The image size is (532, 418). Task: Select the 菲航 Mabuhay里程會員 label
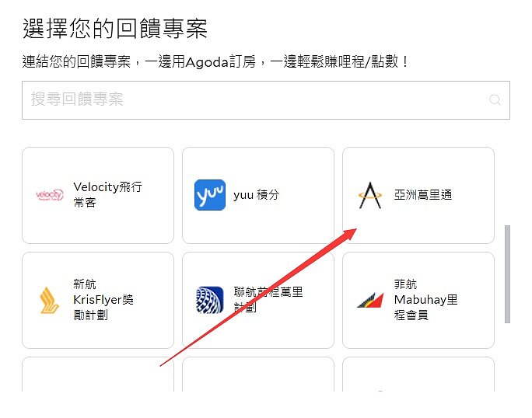[425, 300]
